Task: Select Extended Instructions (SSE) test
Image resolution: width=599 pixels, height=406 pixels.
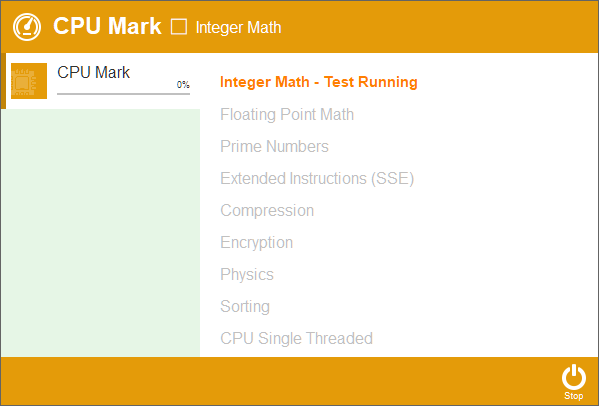Action: coord(317,178)
